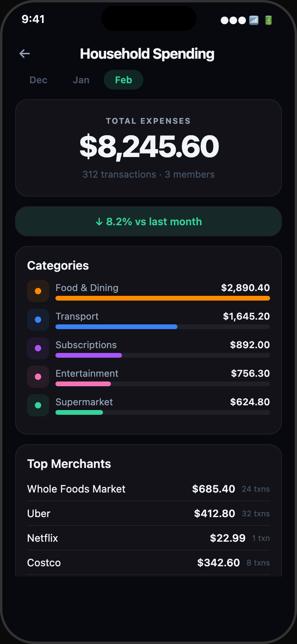Tap the battery icon in status bar

pyautogui.click(x=268, y=20)
